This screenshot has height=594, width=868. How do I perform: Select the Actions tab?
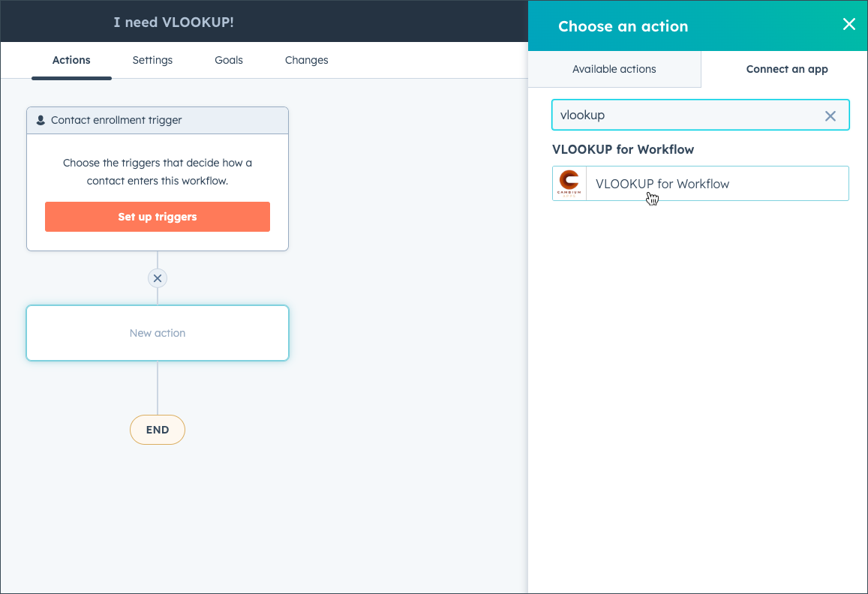pos(71,60)
